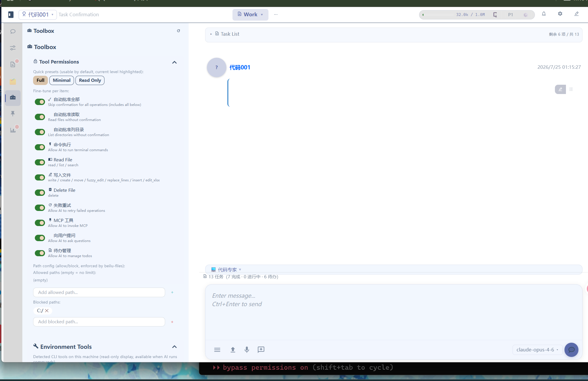Click the 代码001 avatar circle
The image size is (588, 381).
point(217,67)
